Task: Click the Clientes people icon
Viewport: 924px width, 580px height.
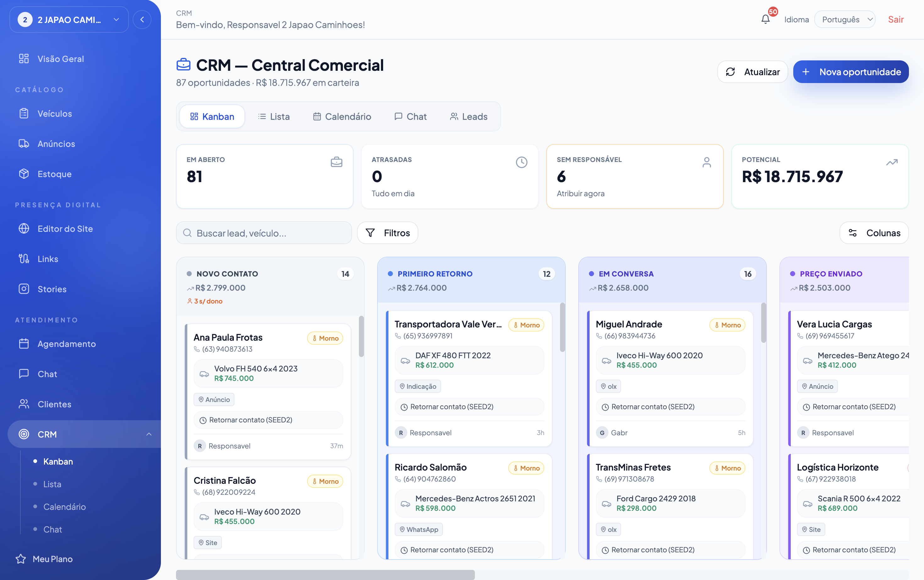Action: click(24, 404)
